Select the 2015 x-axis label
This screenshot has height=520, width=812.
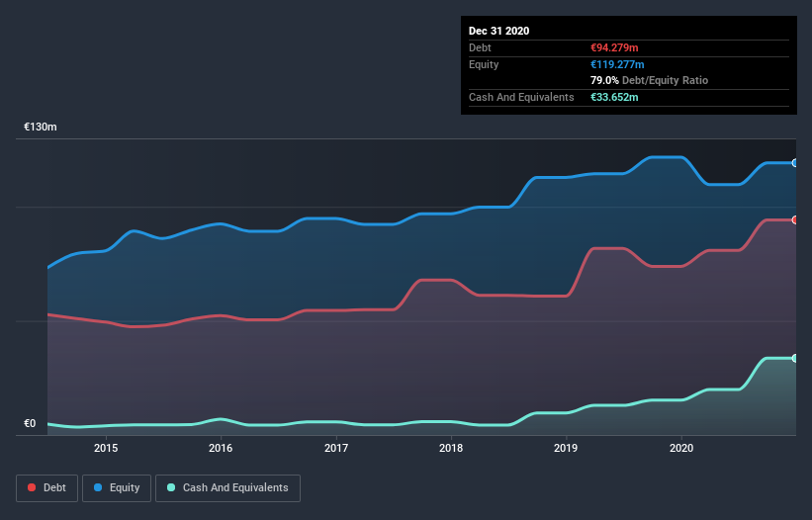click(x=106, y=448)
